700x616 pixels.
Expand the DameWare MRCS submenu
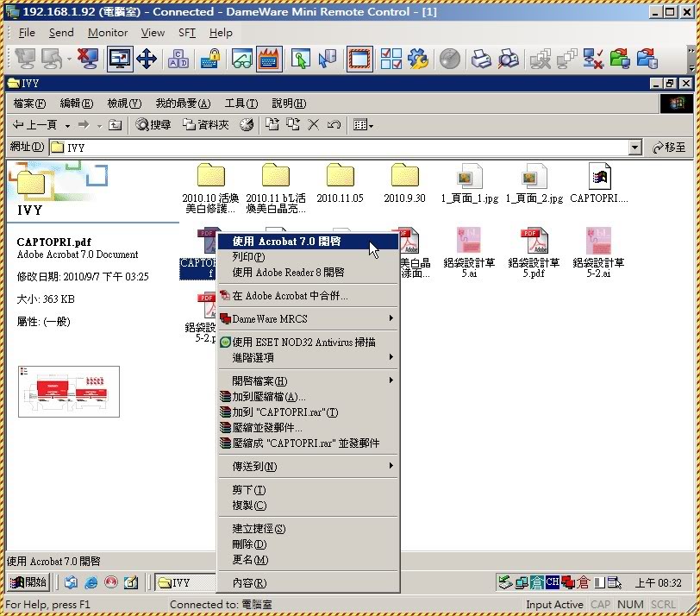coord(308,318)
